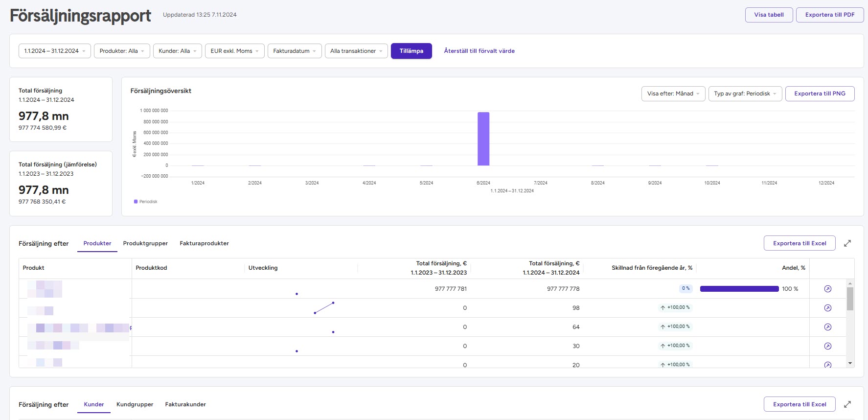Expand the customers table to fullscreen

pyautogui.click(x=847, y=404)
